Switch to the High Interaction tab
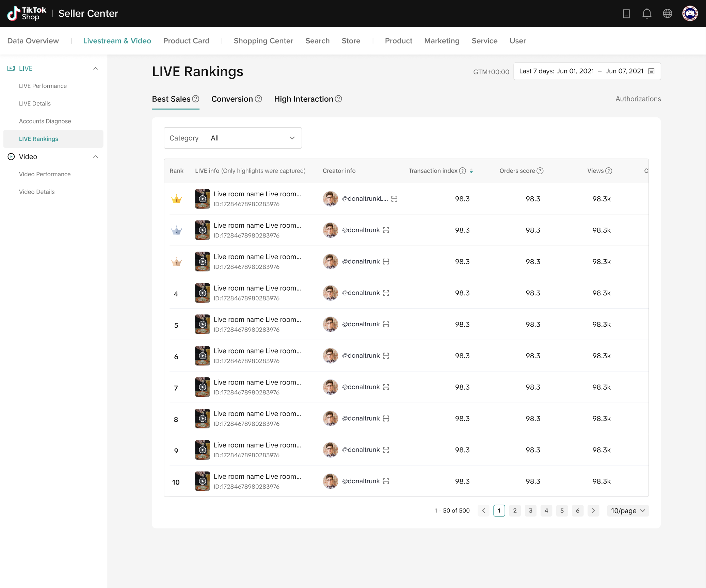Viewport: 706px width, 588px height. coord(303,99)
